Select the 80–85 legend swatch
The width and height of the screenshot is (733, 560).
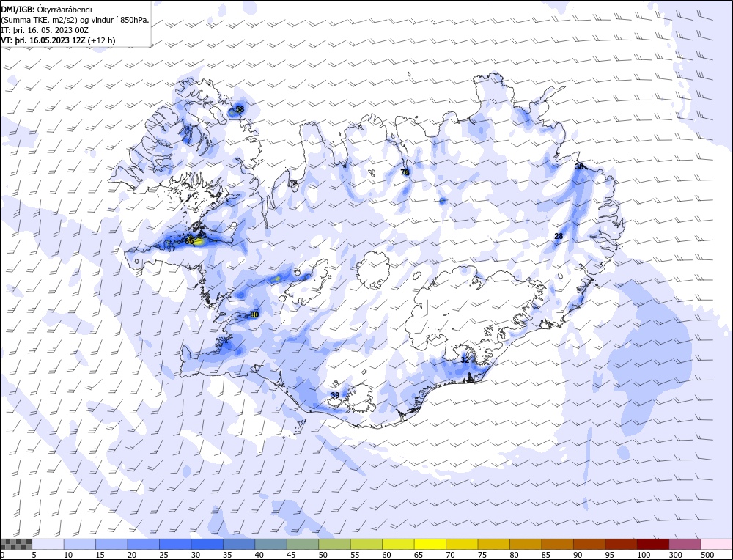[x=526, y=544]
